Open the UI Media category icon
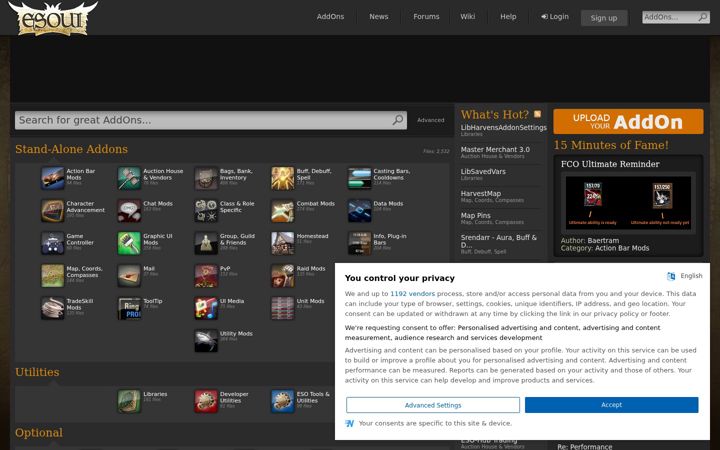Image resolution: width=720 pixels, height=450 pixels. pos(206,309)
